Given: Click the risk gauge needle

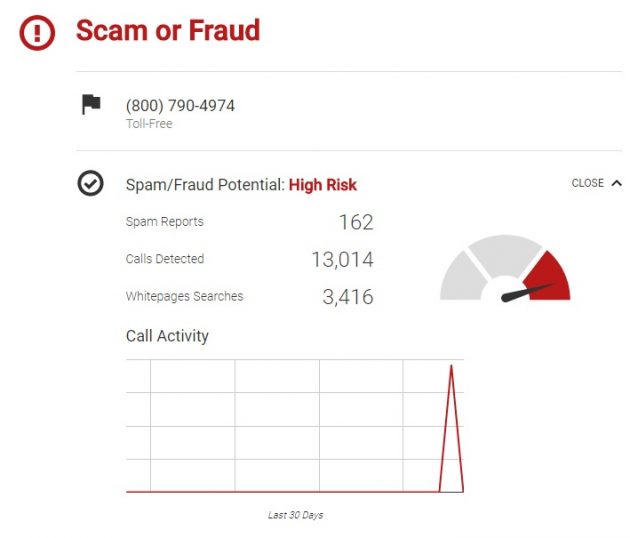Looking at the screenshot, I should click(x=527, y=291).
